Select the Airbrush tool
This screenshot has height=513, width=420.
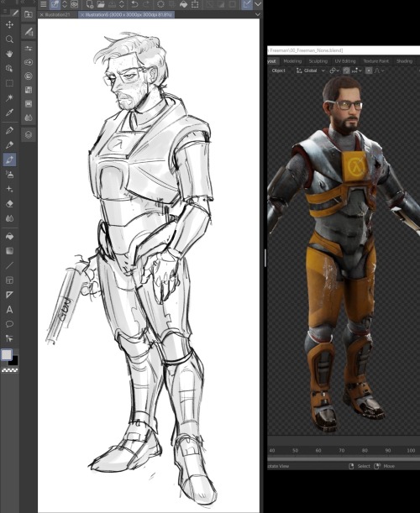click(x=9, y=175)
